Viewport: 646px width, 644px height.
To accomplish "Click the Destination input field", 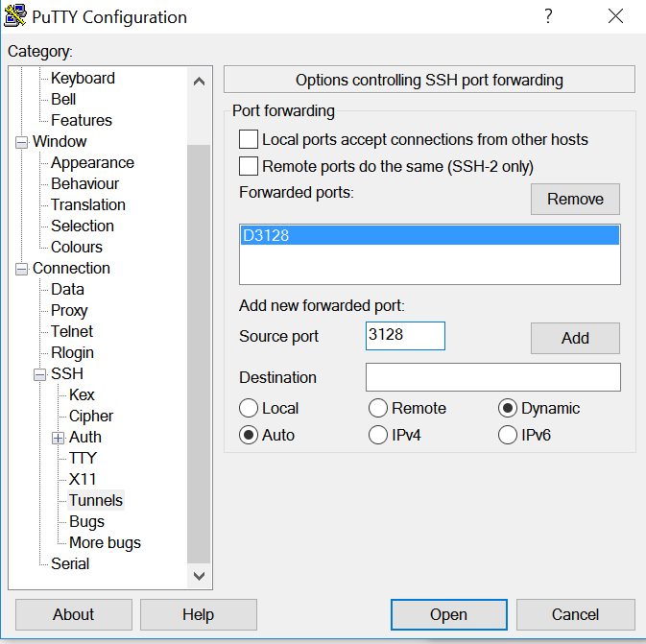I will pyautogui.click(x=493, y=377).
